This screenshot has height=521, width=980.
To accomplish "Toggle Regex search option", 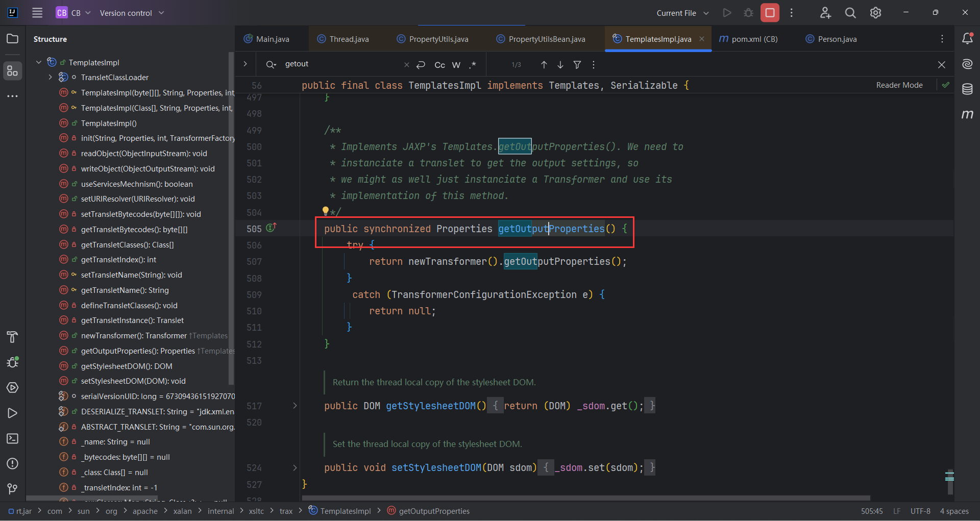I will [473, 65].
